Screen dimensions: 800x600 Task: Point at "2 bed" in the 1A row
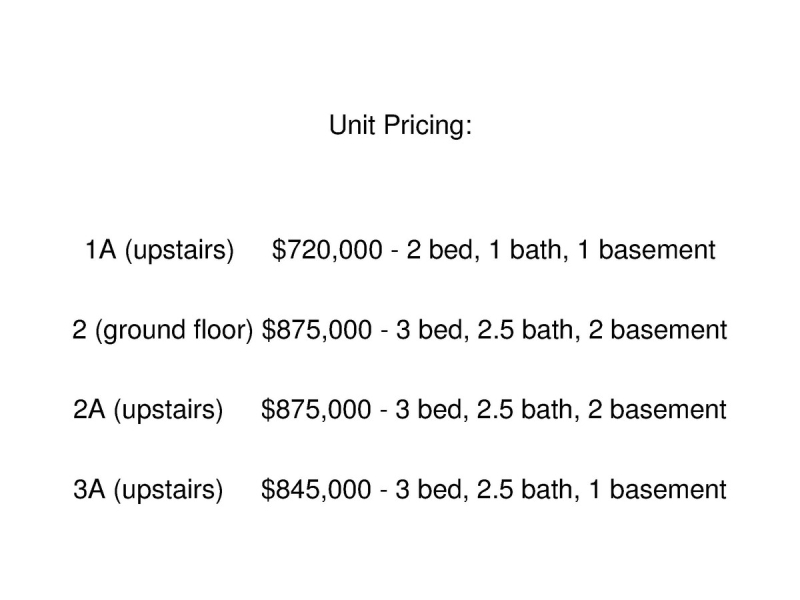437,250
